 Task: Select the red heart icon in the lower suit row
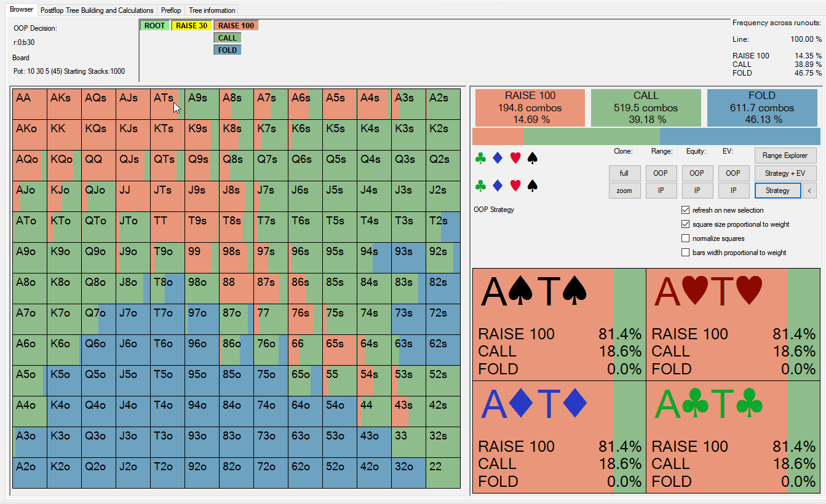coord(515,185)
